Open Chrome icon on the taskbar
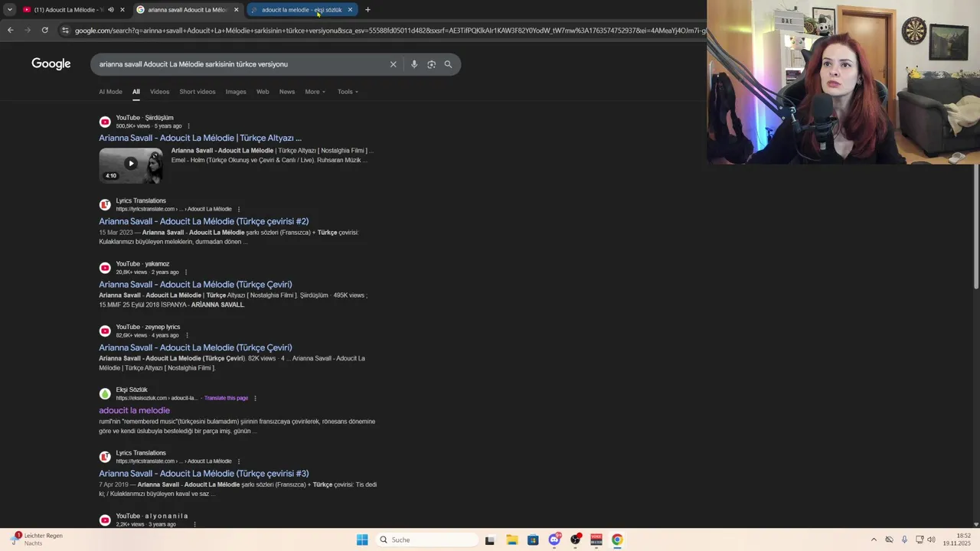This screenshot has width=980, height=551. pos(617,540)
